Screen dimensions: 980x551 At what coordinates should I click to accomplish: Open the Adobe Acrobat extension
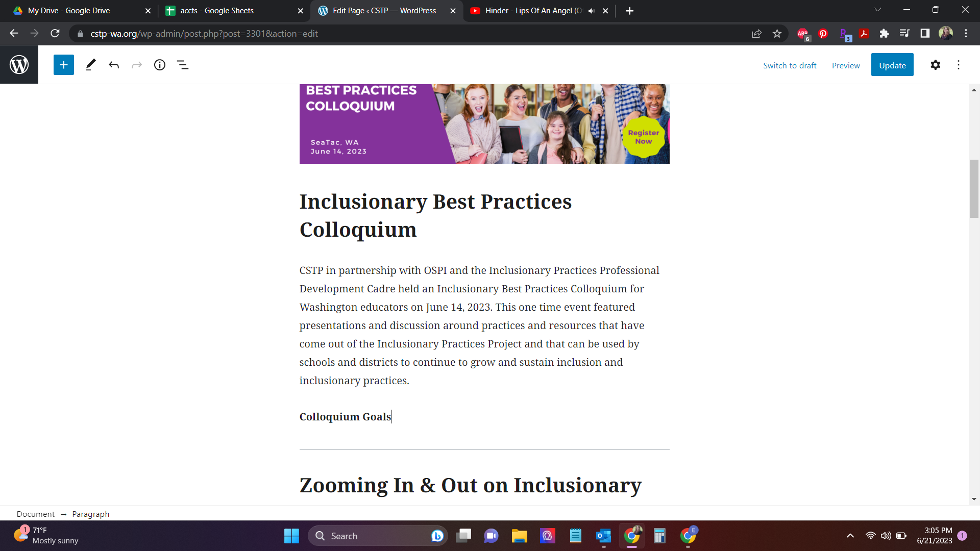(864, 34)
